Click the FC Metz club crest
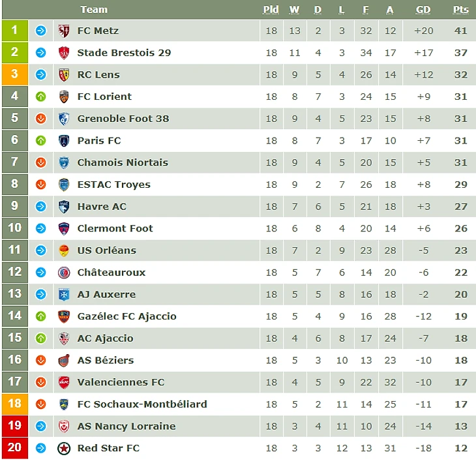The width and height of the screenshot is (476, 463). (x=64, y=31)
